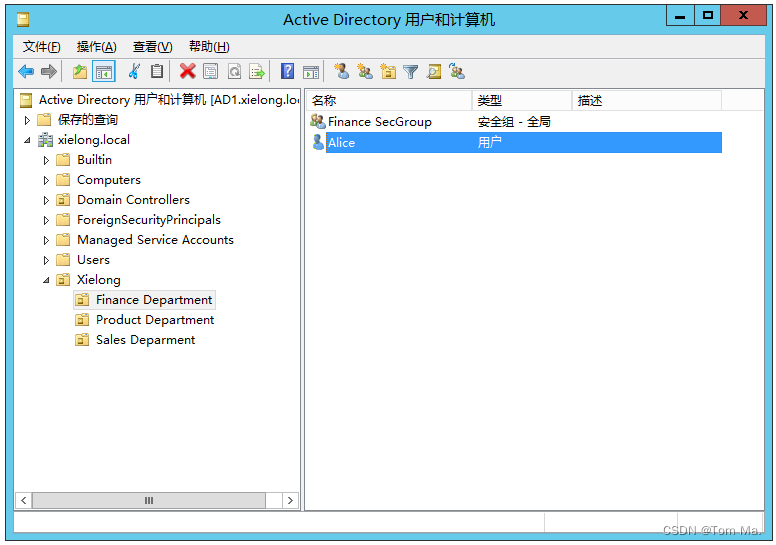Sort by the 类型 column header
The image size is (776, 545).
click(x=522, y=100)
